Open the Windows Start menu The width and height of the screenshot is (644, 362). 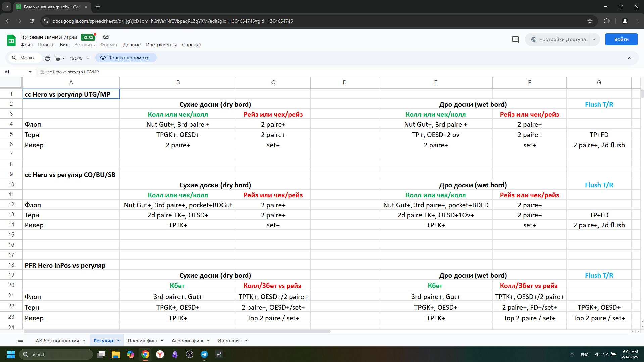click(x=11, y=354)
